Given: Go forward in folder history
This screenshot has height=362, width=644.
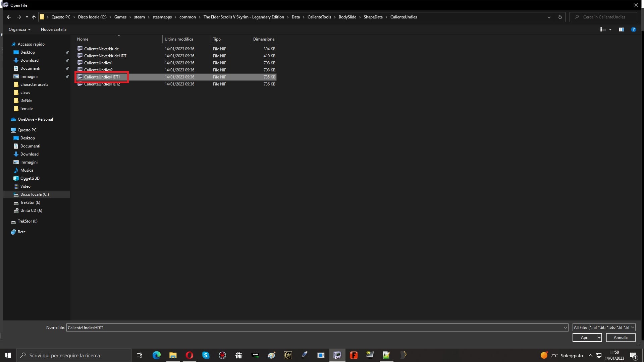Looking at the screenshot, I should tap(19, 17).
